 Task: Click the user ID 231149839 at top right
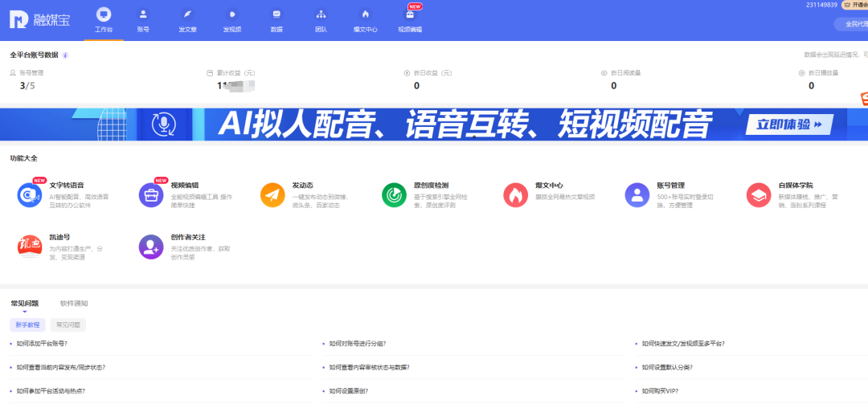coord(821,5)
